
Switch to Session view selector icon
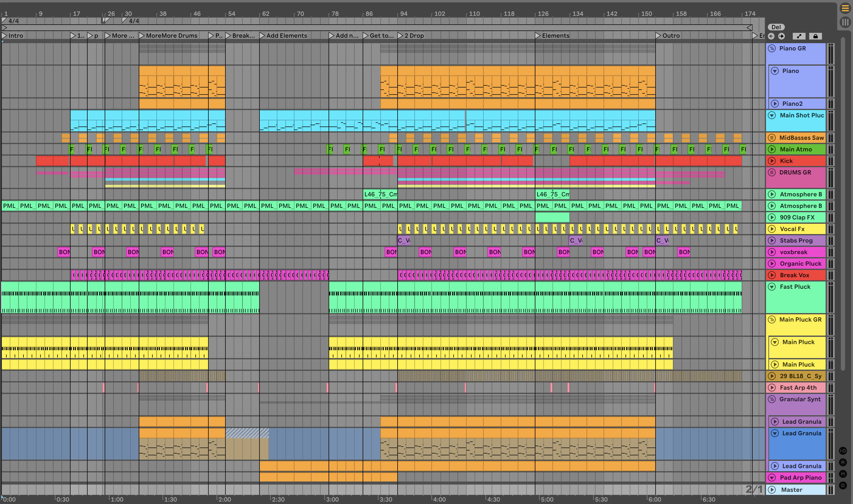[x=845, y=22]
